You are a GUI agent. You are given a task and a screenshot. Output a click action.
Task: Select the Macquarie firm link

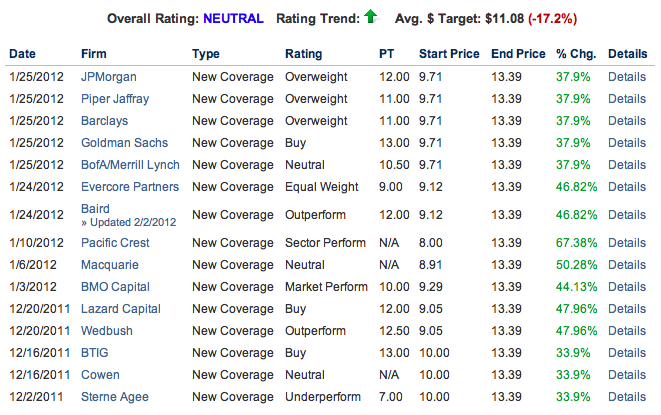110,265
